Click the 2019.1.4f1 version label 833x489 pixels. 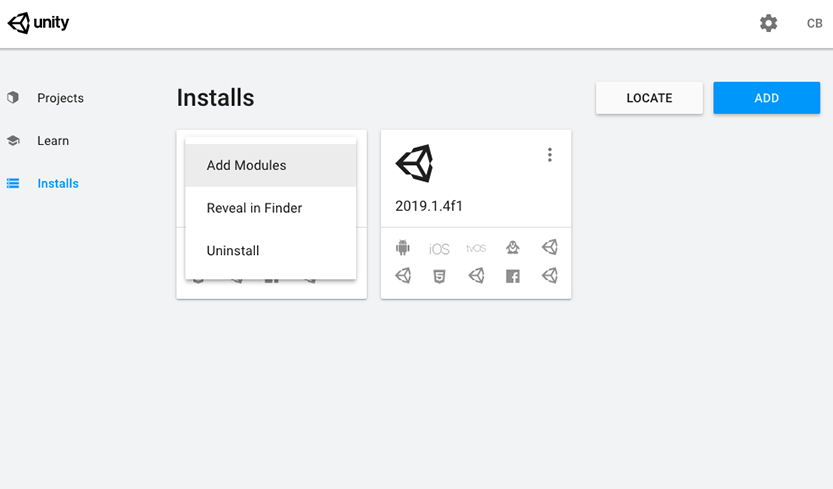click(429, 206)
